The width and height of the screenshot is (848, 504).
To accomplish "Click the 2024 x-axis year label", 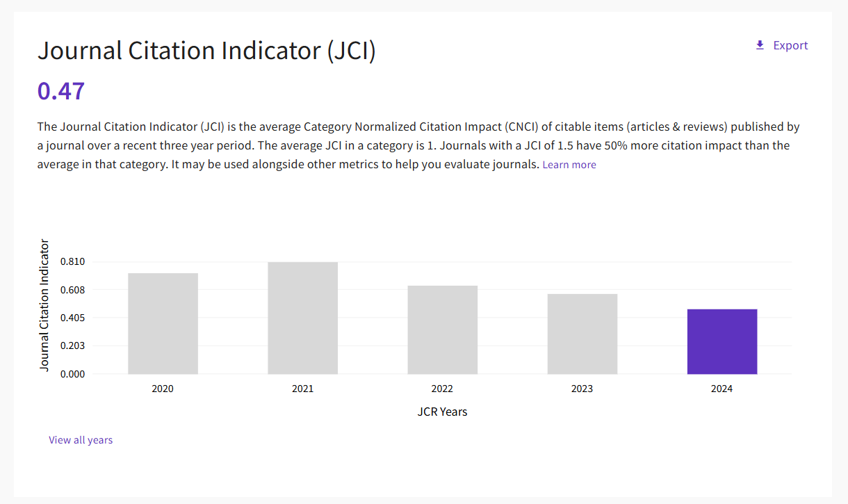I will pos(721,389).
